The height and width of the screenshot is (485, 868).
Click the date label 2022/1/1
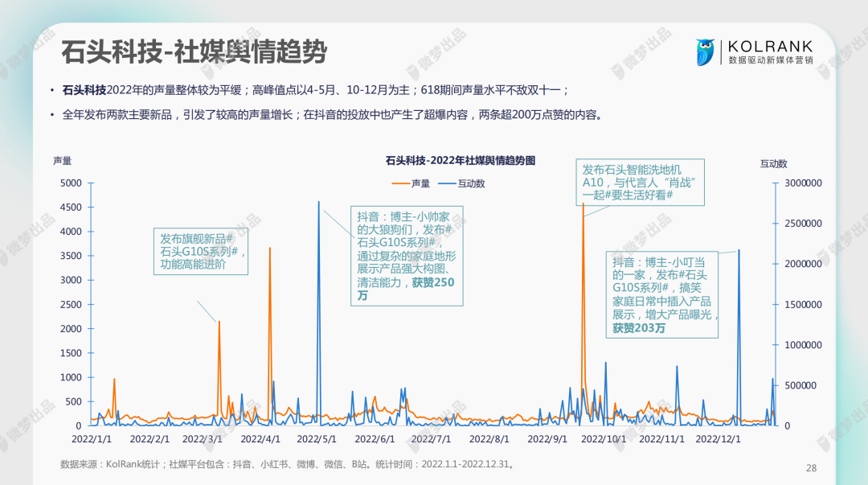click(92, 439)
